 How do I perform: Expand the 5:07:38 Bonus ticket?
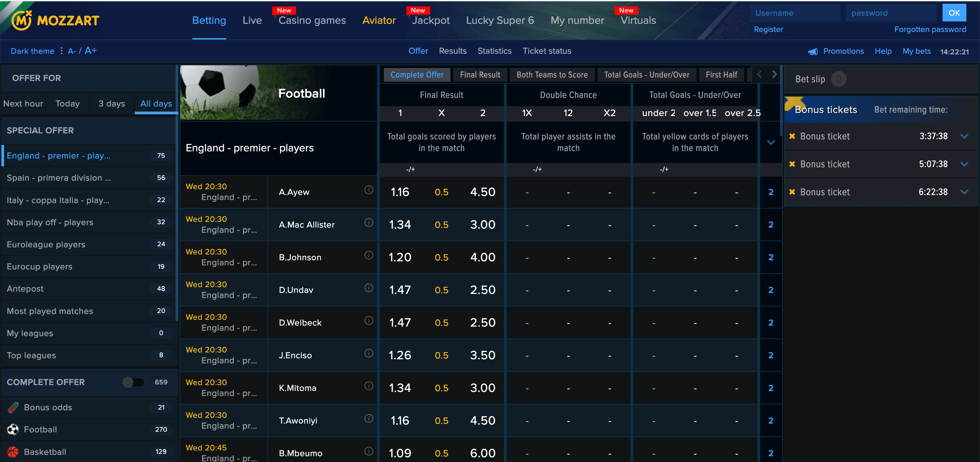click(x=964, y=164)
